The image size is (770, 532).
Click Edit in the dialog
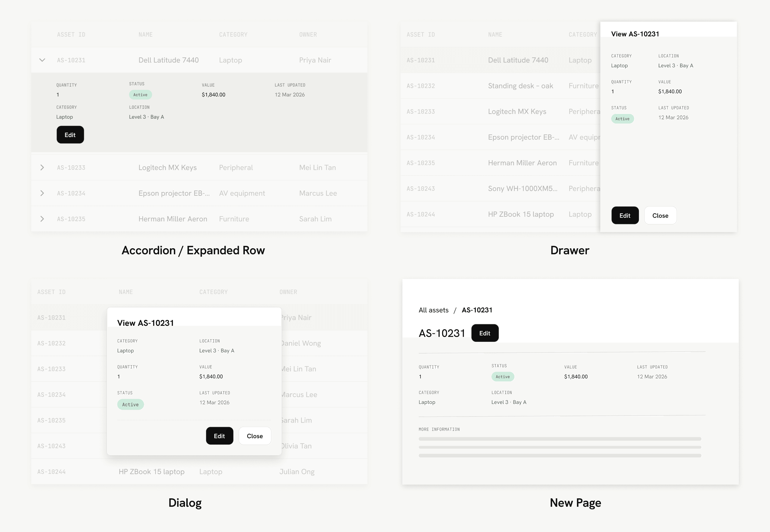coord(220,436)
